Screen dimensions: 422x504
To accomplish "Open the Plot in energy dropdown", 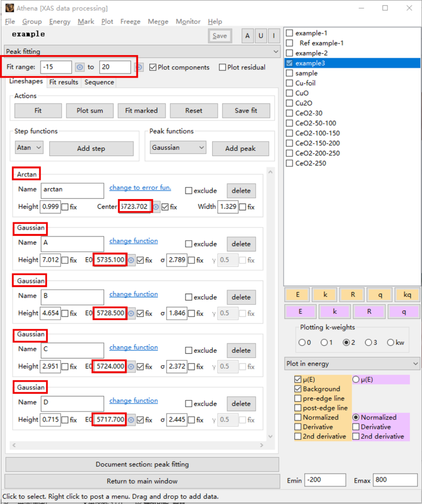I will (x=353, y=364).
